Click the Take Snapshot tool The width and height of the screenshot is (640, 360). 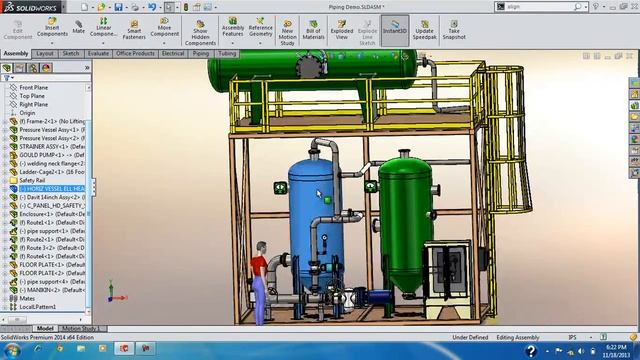coord(454,30)
